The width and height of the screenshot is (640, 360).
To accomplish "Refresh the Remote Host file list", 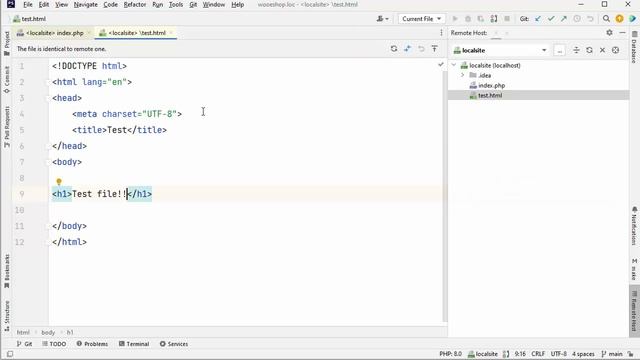I will tap(589, 50).
